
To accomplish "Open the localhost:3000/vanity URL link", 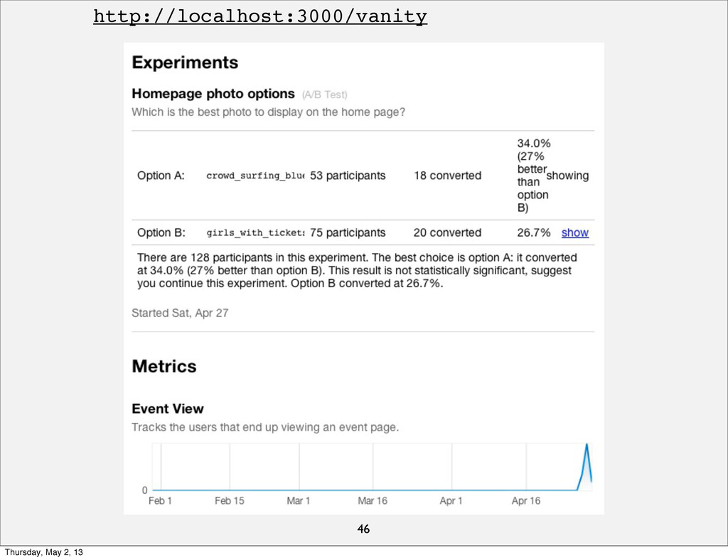I will point(260,17).
